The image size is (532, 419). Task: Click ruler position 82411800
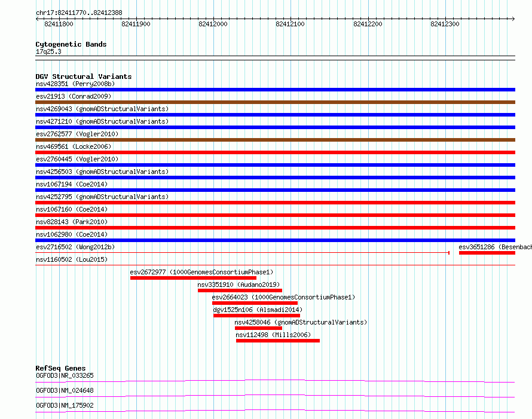click(x=59, y=24)
